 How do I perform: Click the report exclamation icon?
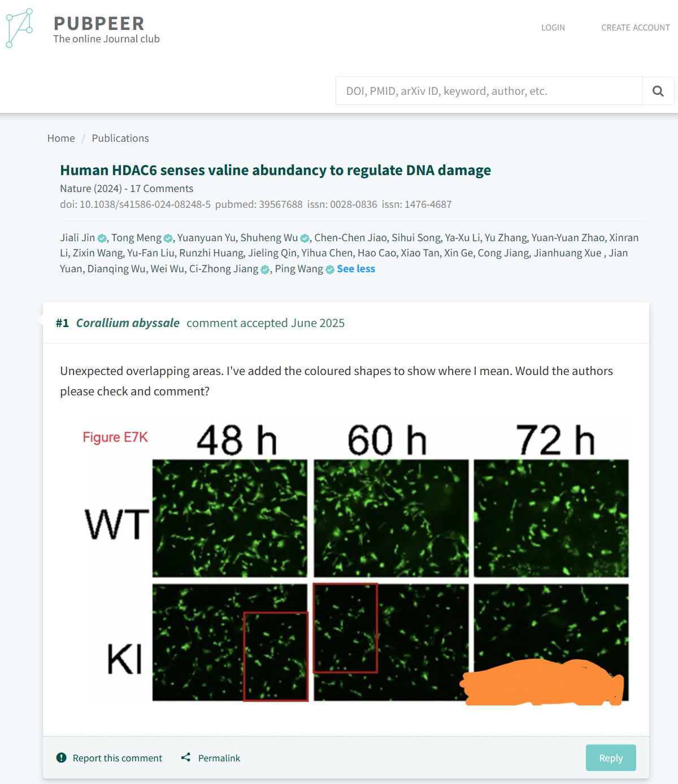(62, 757)
